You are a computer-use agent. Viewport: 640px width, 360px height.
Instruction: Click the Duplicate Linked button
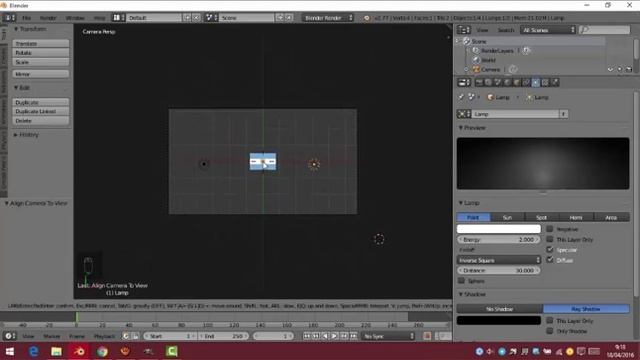pyautogui.click(x=41, y=111)
